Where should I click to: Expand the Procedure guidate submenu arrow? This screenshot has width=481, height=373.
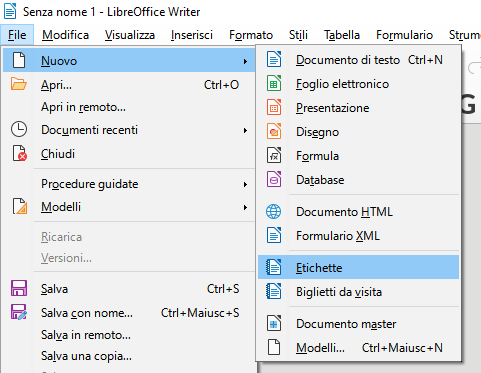245,184
